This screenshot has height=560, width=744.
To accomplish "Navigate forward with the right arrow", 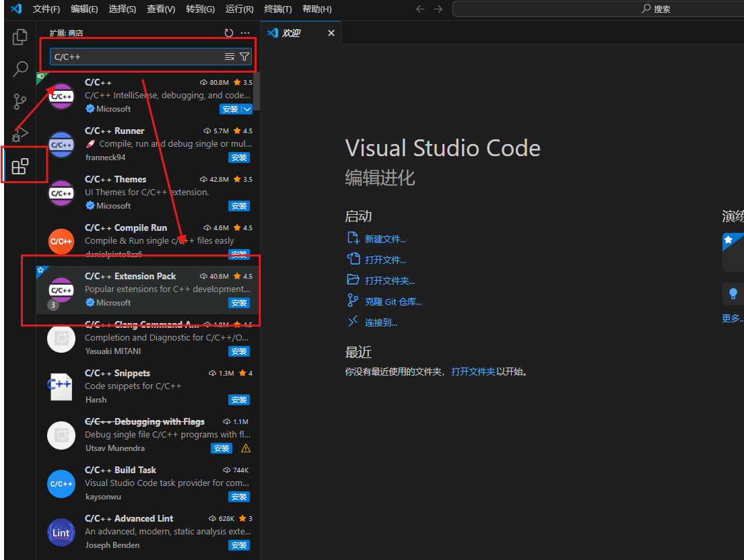I will click(438, 9).
